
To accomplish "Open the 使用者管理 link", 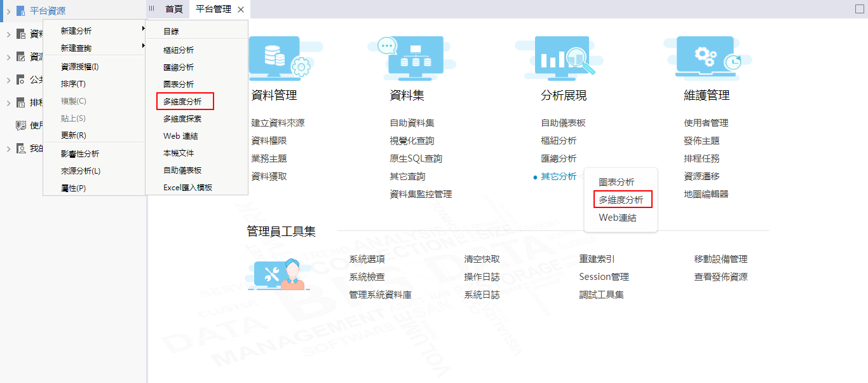I will pos(706,123).
